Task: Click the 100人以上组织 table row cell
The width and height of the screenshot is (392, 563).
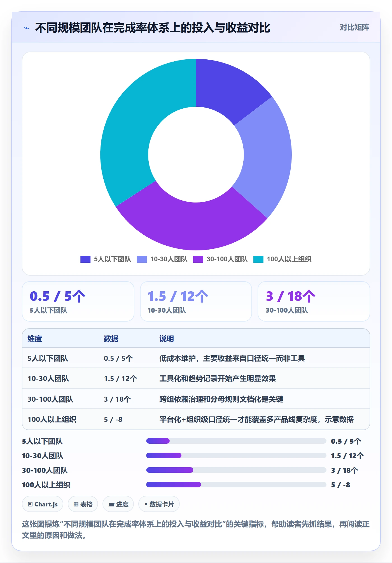Action: [52, 419]
